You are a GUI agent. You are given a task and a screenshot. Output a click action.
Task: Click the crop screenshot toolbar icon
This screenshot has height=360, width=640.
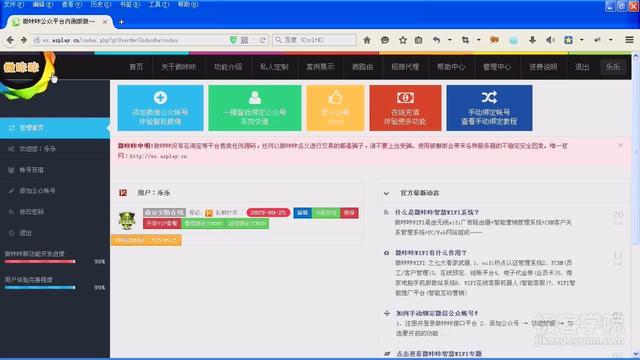(465, 40)
